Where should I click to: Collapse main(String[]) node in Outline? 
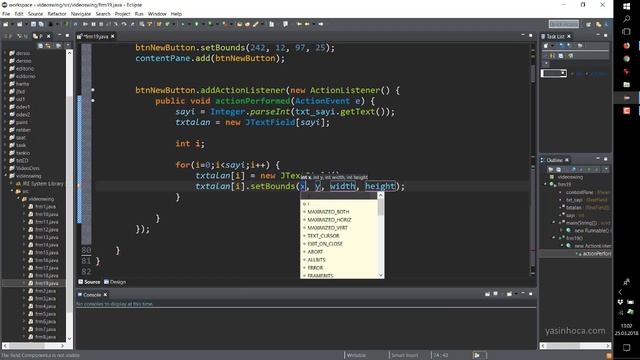point(554,223)
